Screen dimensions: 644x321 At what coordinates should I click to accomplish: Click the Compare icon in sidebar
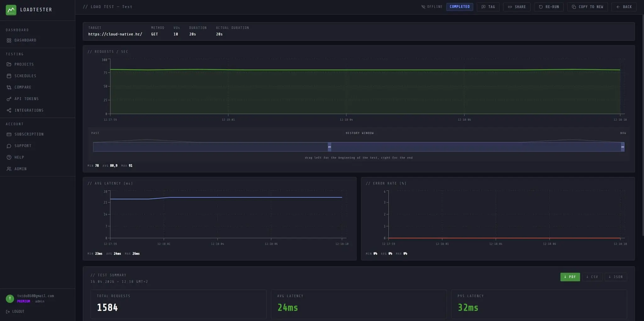coord(9,87)
